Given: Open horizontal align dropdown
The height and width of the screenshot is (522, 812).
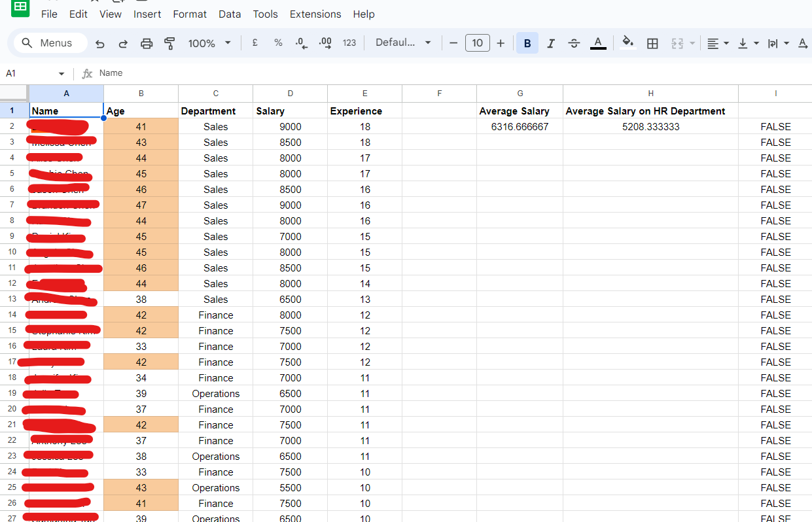Looking at the screenshot, I should pos(718,43).
